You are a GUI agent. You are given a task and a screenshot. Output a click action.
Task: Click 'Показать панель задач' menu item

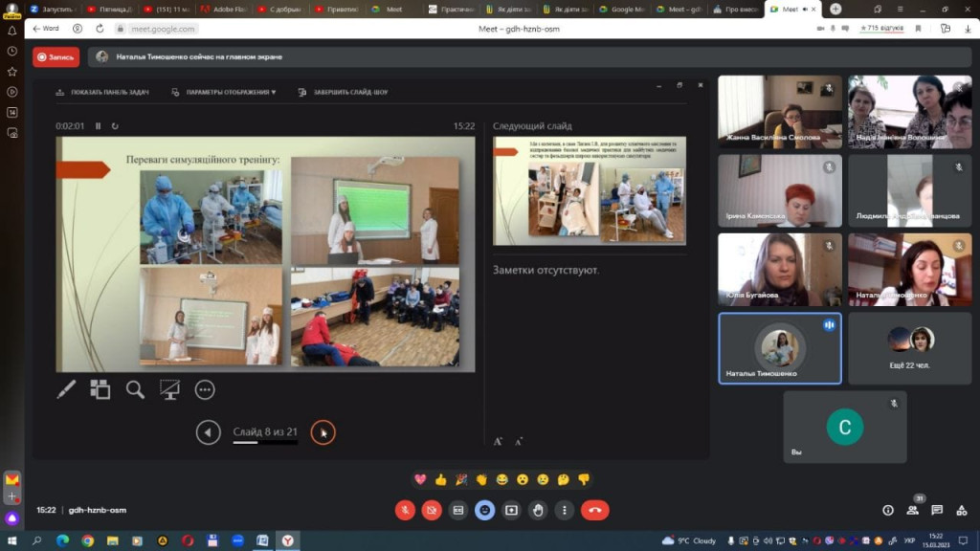point(102,92)
